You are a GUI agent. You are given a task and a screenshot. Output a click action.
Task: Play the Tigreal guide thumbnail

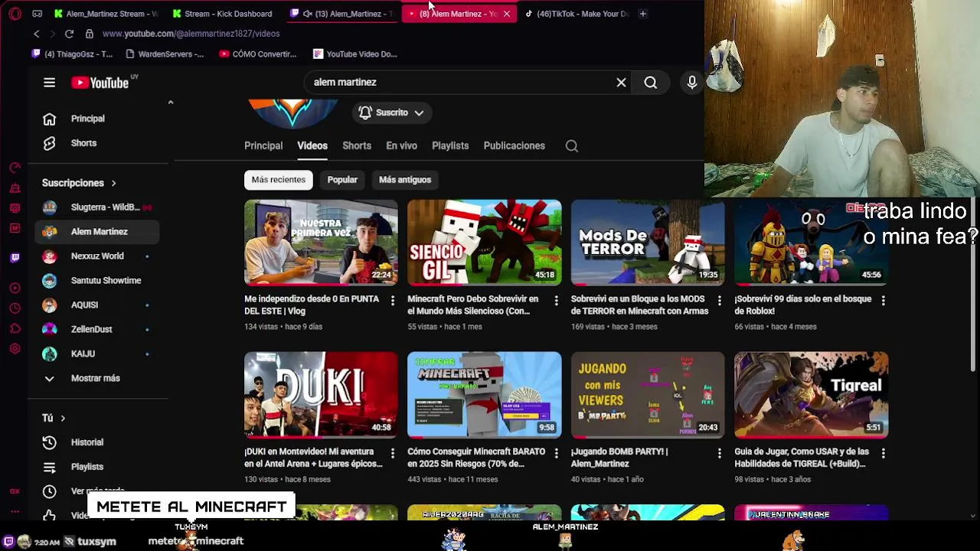pos(812,396)
